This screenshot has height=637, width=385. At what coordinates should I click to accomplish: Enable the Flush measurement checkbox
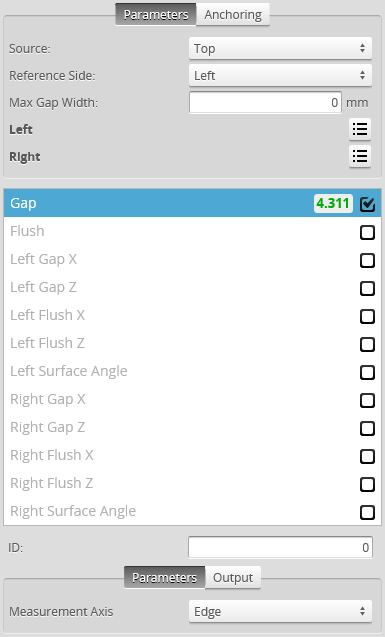(367, 232)
